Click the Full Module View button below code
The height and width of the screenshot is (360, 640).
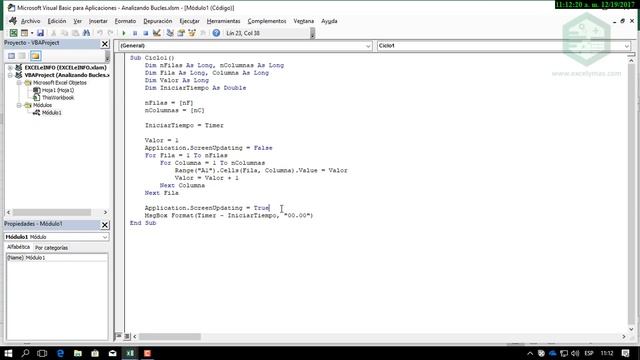pos(127,336)
